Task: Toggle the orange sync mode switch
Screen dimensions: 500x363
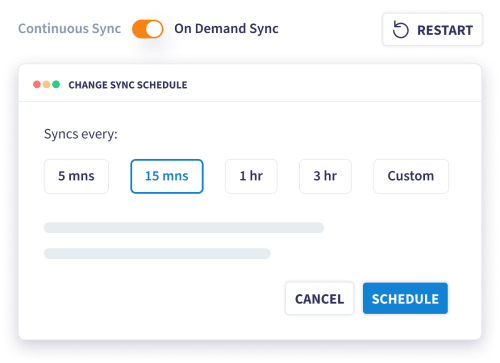Action: (148, 29)
